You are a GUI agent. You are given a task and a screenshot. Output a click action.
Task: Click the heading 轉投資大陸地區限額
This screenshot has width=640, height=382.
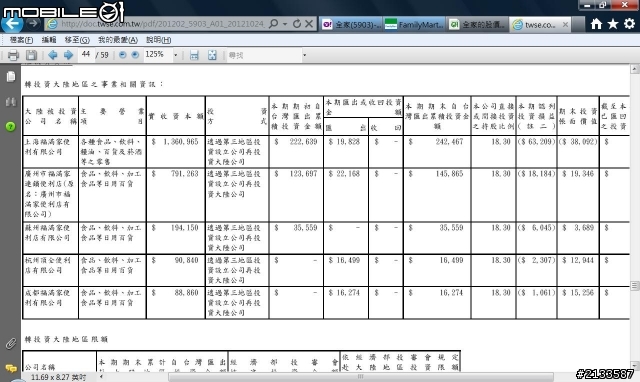coord(67,339)
